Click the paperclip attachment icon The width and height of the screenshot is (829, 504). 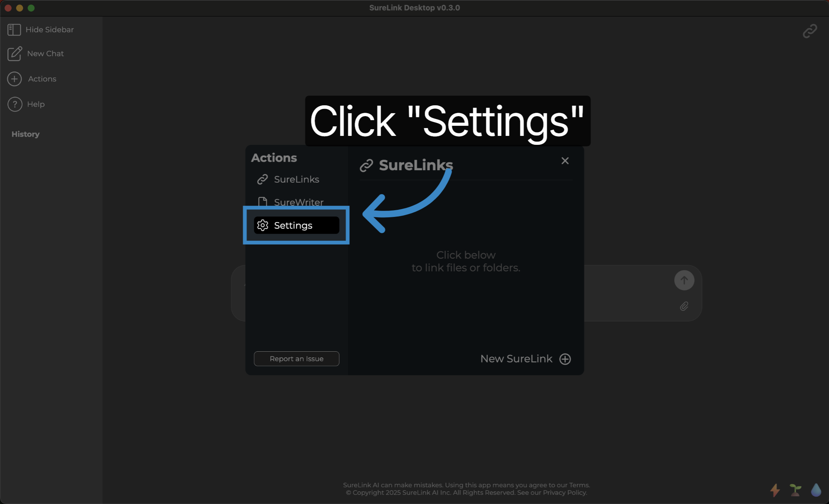[684, 306]
